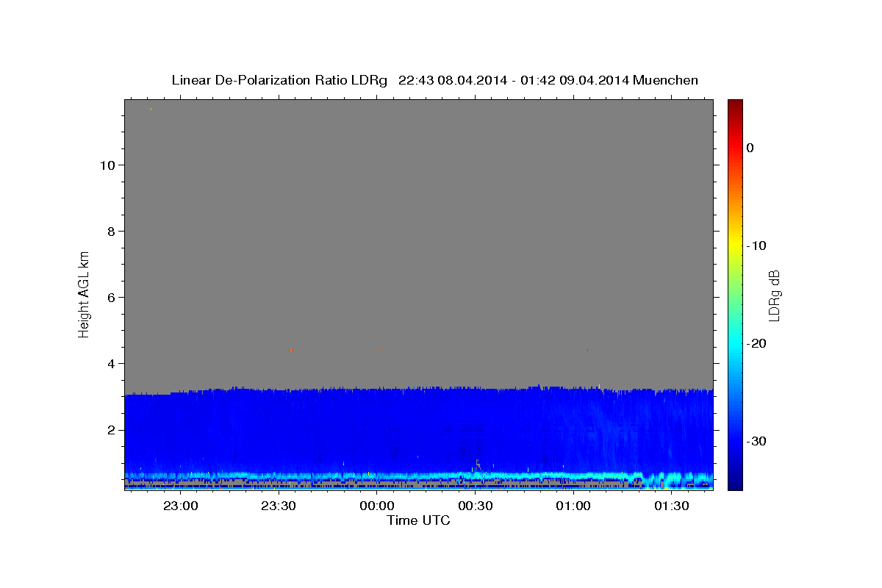Click the 01:30 time tick label
Image resolution: width=882 pixels, height=588 pixels.
coord(672,506)
